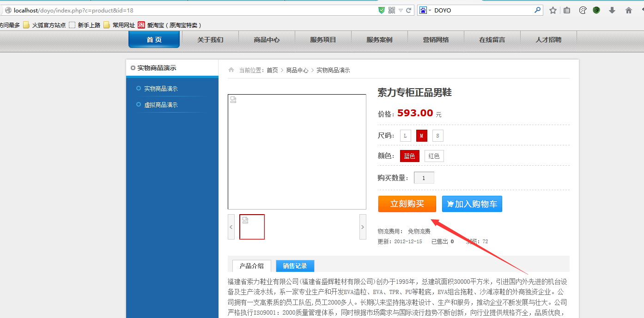Click the site identity globe icon

pyautogui.click(x=8, y=10)
